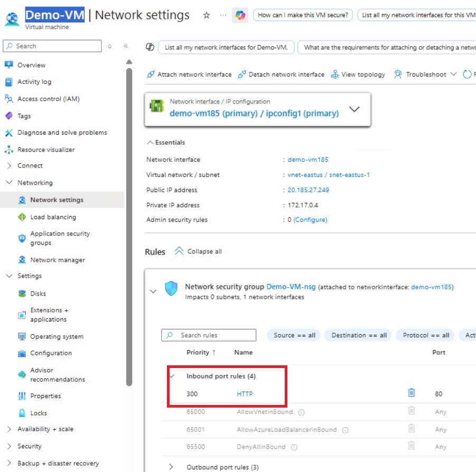This screenshot has width=476, height=472.
Task: Open the HTTP inbound rule link
Action: 245,394
